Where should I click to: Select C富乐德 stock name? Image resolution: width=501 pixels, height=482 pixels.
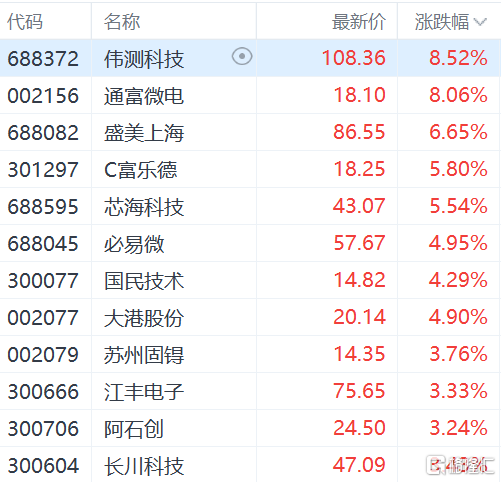(x=141, y=170)
